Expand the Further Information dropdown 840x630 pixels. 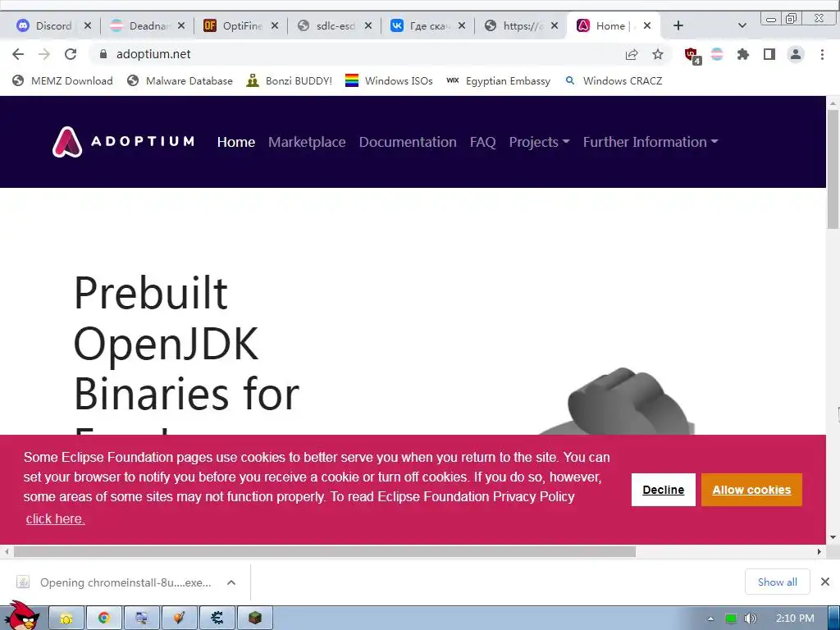651,142
